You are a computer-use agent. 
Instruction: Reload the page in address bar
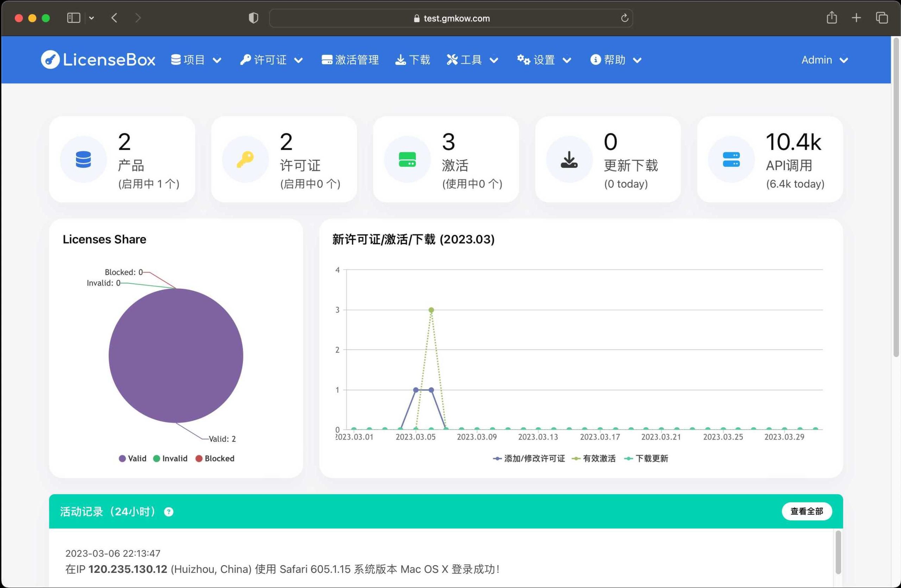tap(624, 18)
